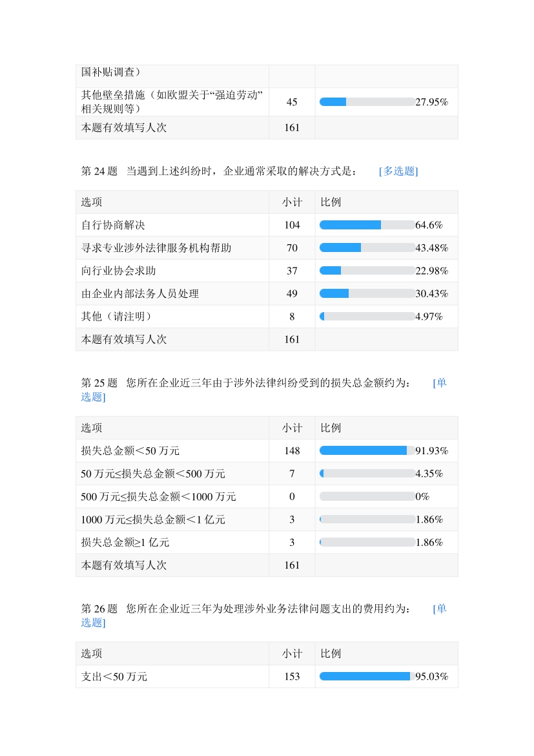
Task: Click the 第26题 question title text
Action: pos(246,609)
